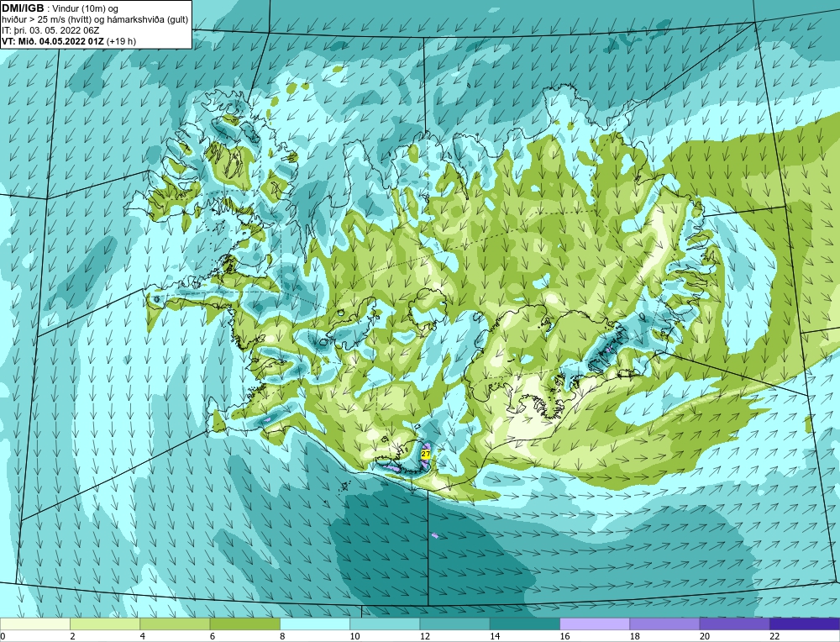840x642 pixels.
Task: Click the 4–6 m/s green legend swatch
Action: point(175,624)
